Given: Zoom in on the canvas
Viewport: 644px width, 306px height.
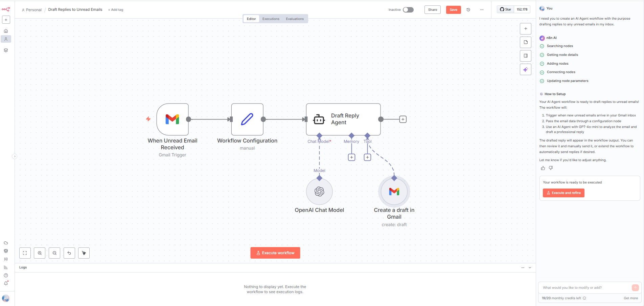Looking at the screenshot, I should (40, 253).
